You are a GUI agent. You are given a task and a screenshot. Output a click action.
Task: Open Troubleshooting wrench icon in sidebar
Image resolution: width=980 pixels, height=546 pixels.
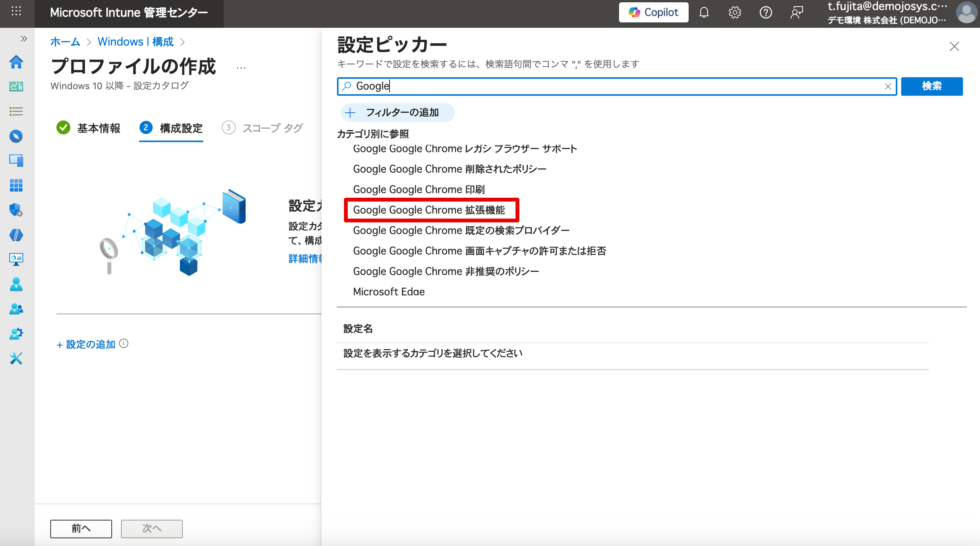(16, 358)
